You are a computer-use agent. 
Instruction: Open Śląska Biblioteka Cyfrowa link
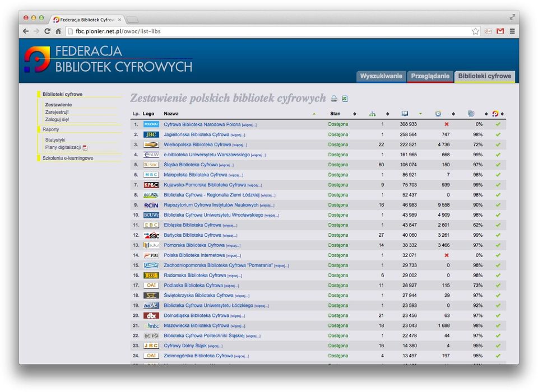point(191,165)
